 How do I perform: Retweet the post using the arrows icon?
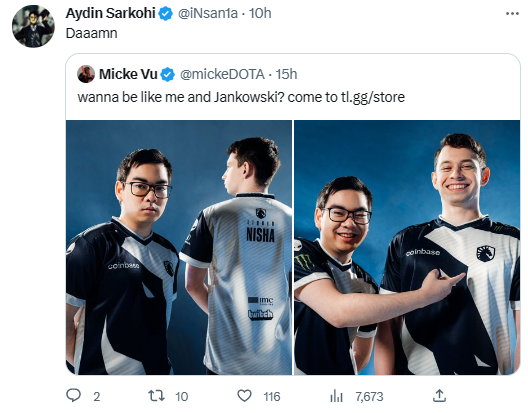(157, 396)
